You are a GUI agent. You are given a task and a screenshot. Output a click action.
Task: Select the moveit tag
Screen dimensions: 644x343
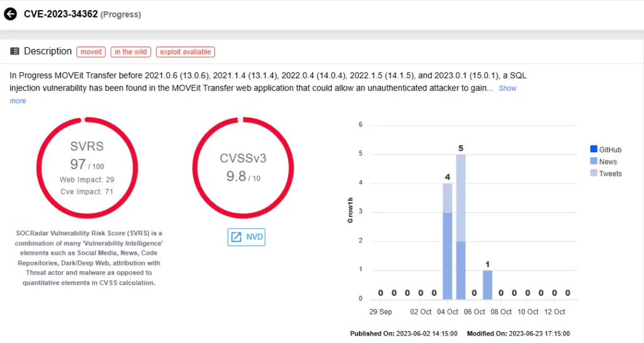tap(91, 52)
